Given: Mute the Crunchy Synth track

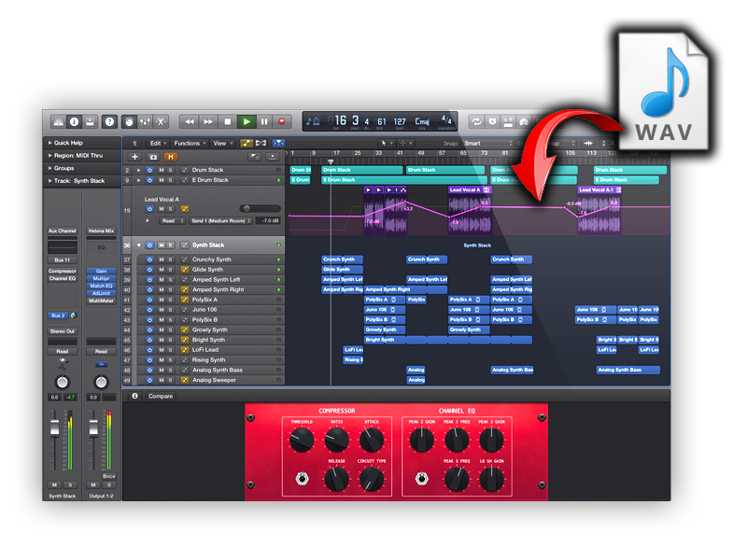Looking at the screenshot, I should (x=161, y=259).
